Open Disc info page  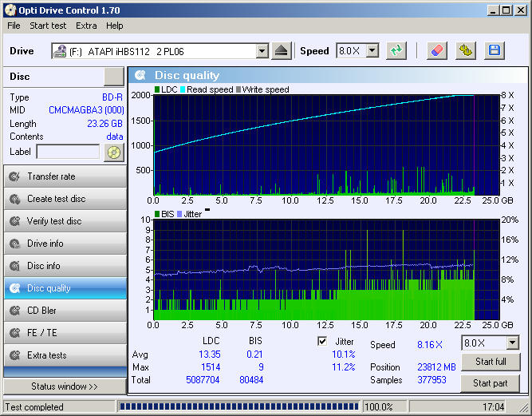tap(65, 266)
